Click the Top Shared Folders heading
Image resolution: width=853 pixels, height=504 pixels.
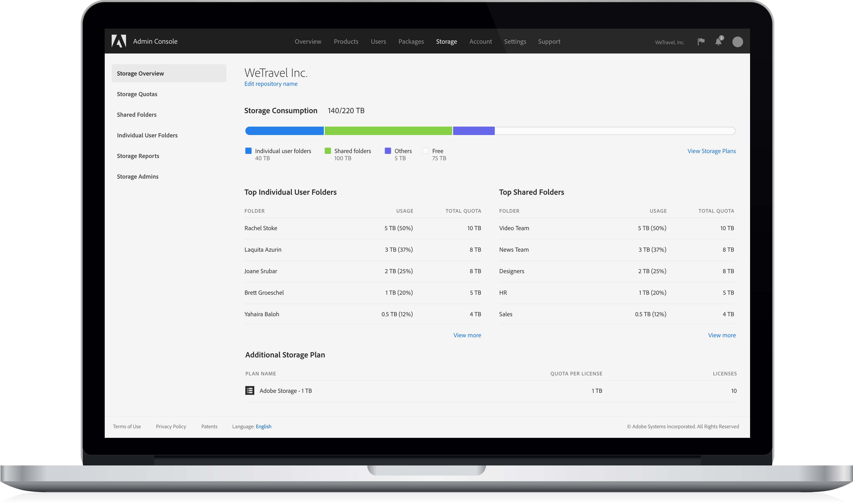tap(531, 192)
